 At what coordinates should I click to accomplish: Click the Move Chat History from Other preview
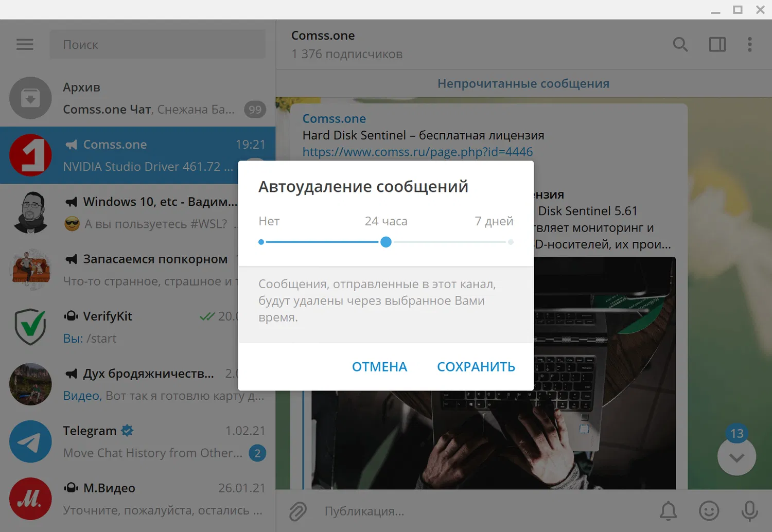(x=153, y=453)
